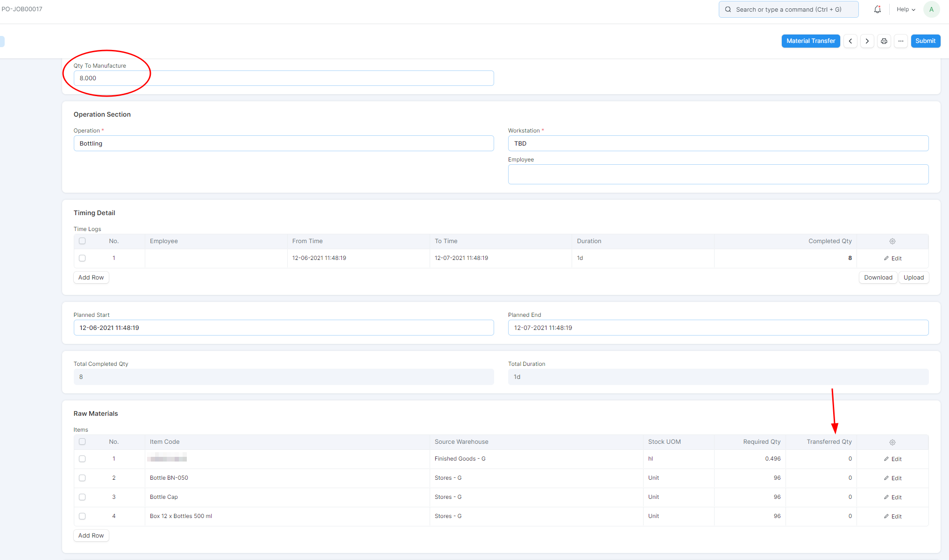The height and width of the screenshot is (560, 949).
Task: Check the Box 12 x Bottles row
Action: (x=82, y=516)
